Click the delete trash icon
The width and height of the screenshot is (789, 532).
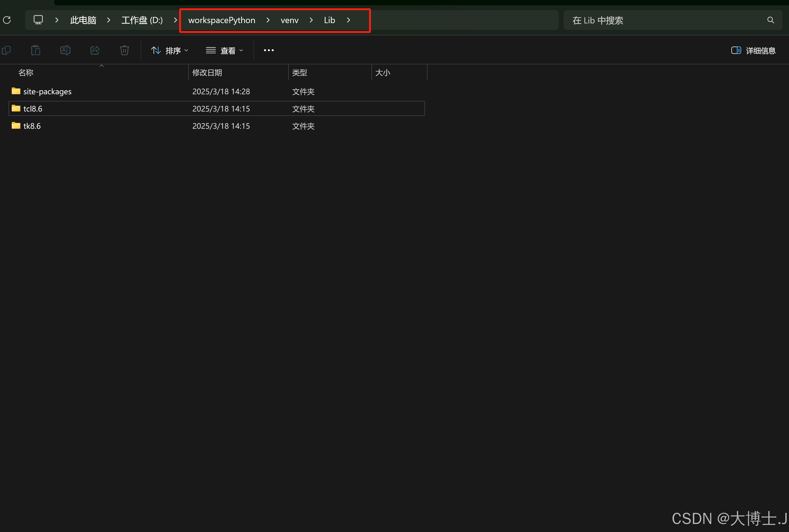(125, 51)
